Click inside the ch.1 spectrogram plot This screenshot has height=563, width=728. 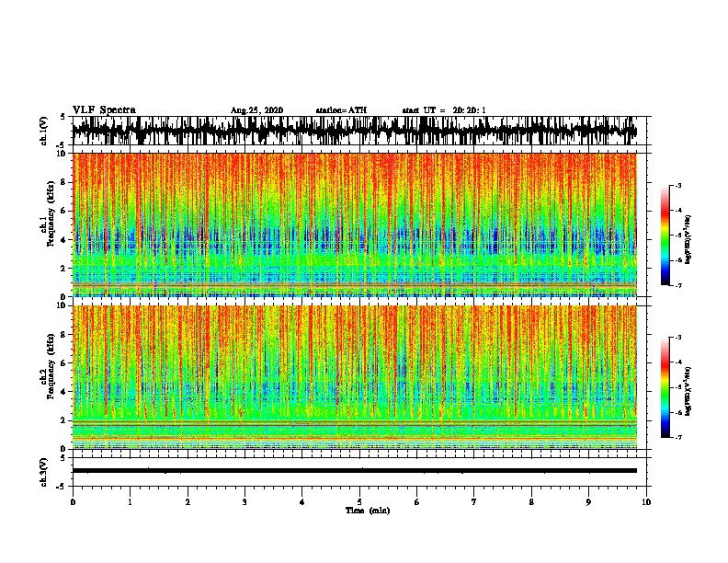point(355,224)
